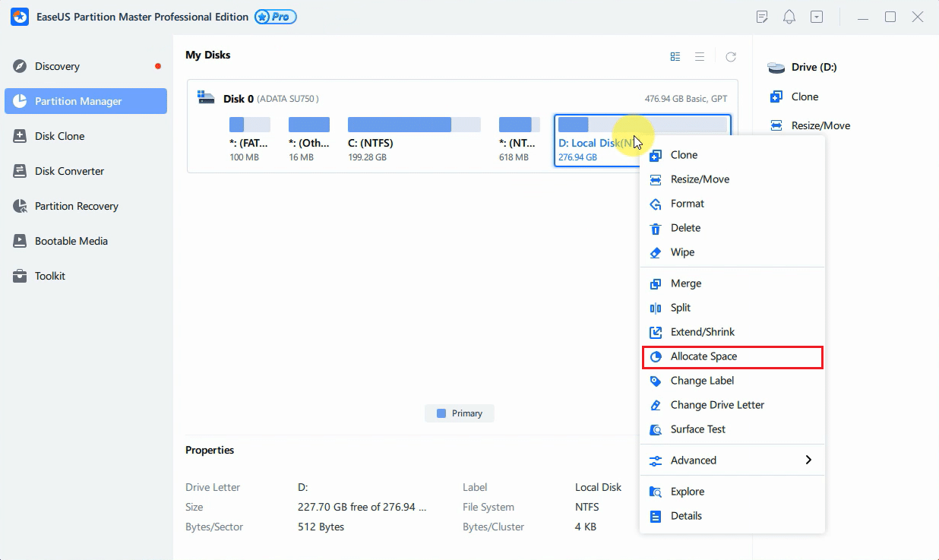Click the My Disks heading
The width and height of the screenshot is (939, 560).
click(207, 55)
